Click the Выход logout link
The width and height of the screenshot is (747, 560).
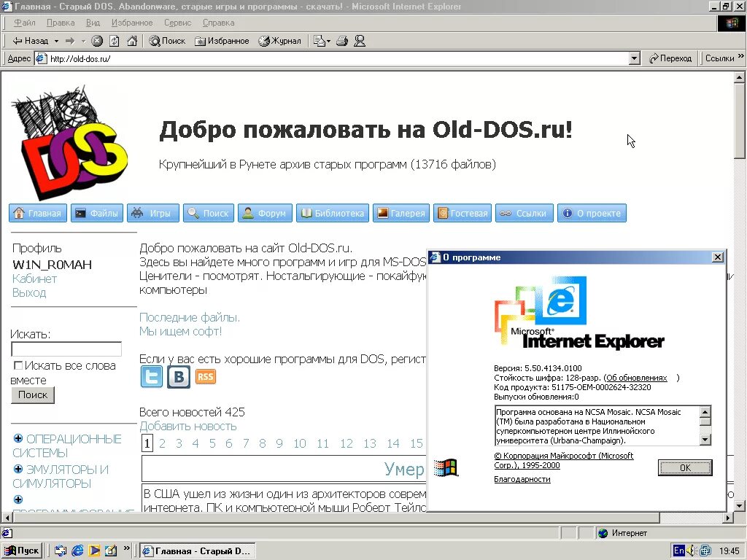coord(29,292)
